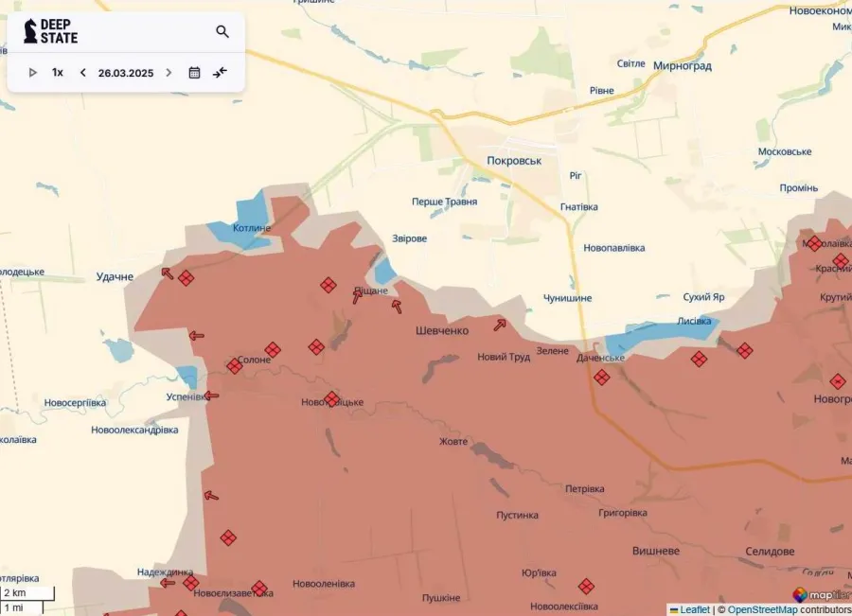This screenshot has height=616, width=852.
Task: Select the unit marker above Піщане
Action: (328, 285)
